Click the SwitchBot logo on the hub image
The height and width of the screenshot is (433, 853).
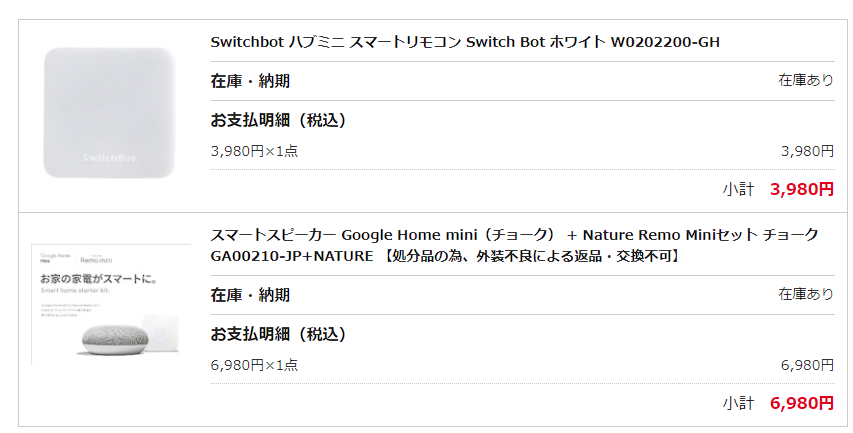coord(109,158)
